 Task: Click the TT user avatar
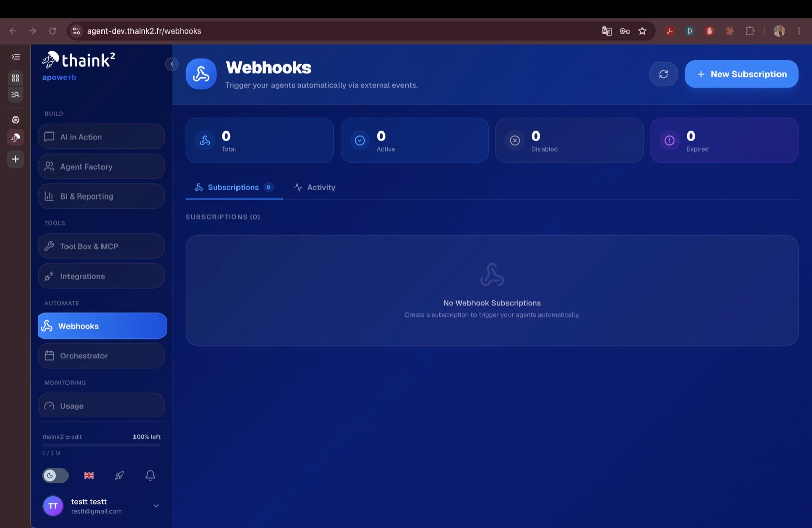53,506
